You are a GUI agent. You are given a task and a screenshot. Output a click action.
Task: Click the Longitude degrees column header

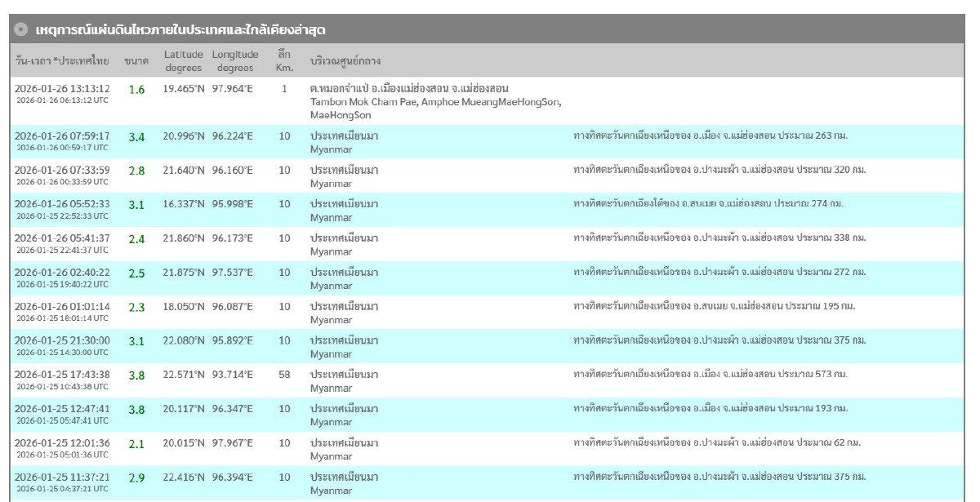point(236,60)
